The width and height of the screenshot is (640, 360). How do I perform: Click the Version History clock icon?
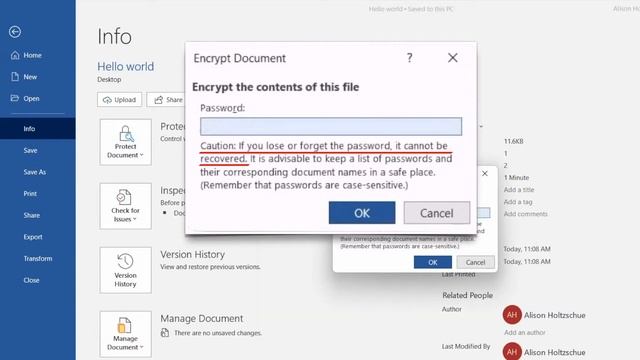click(125, 261)
